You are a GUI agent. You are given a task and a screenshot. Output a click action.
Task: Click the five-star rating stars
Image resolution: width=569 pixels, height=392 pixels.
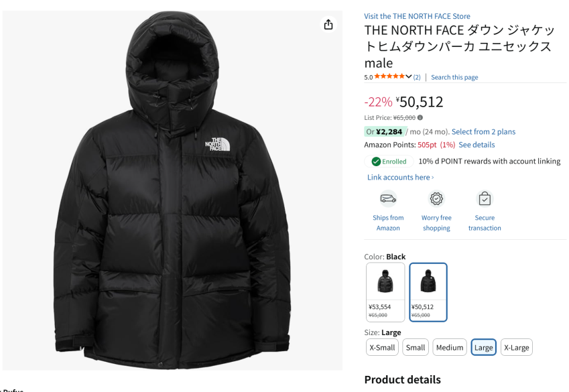[389, 77]
